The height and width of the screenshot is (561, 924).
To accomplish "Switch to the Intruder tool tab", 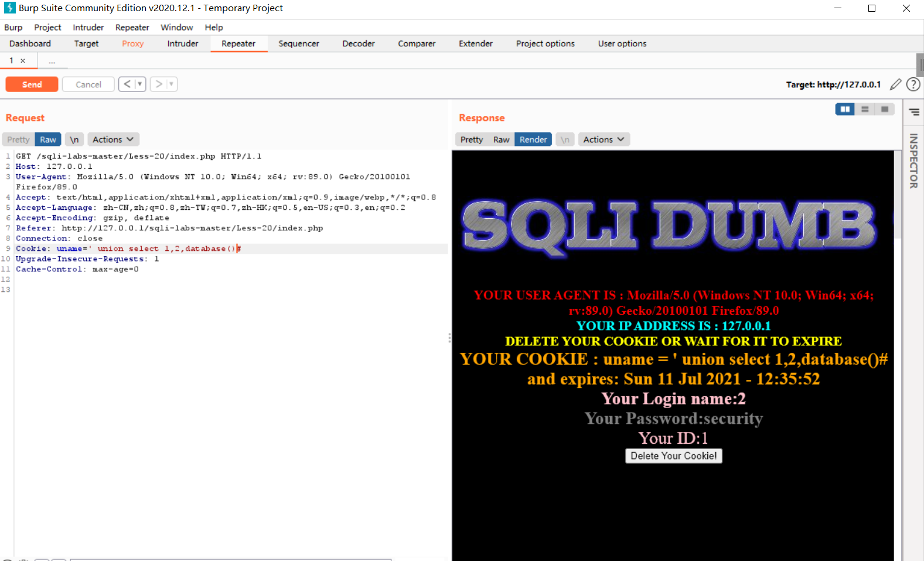I will (183, 44).
